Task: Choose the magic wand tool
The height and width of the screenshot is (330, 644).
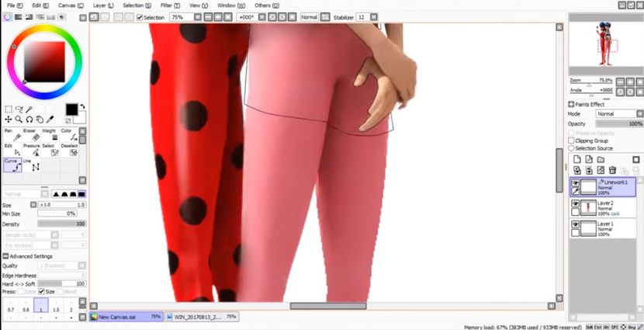Action: coord(29,109)
